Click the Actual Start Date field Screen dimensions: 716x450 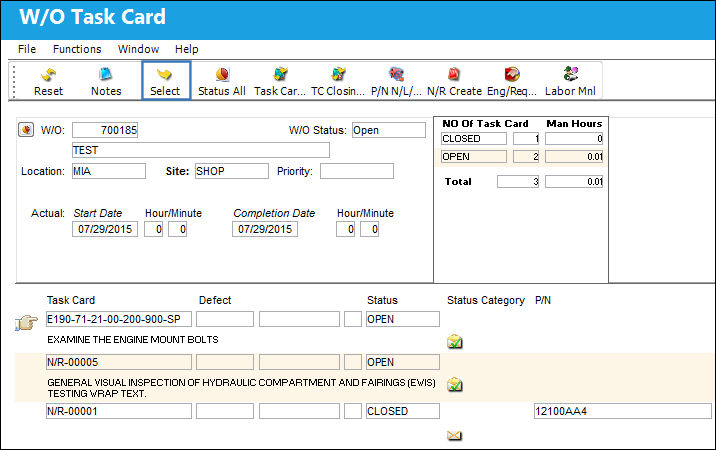pyautogui.click(x=105, y=229)
